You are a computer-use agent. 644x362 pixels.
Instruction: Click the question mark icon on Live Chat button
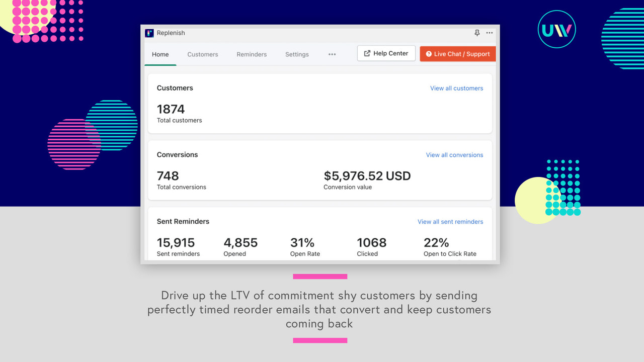pos(428,54)
